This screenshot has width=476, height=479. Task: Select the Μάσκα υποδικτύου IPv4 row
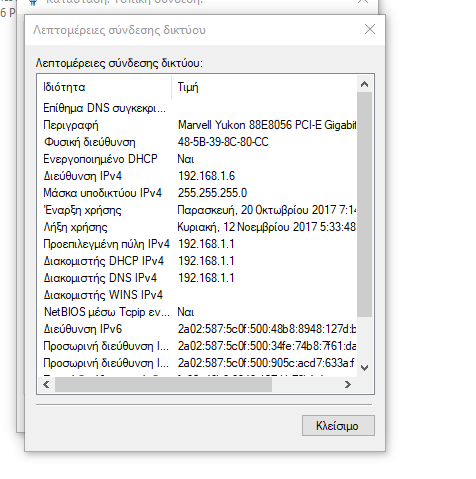pyautogui.click(x=197, y=193)
